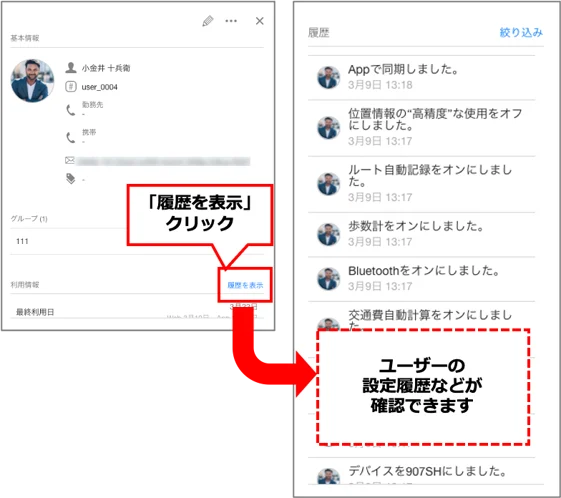
Task: Click the hash icon next to user_0004
Action: click(71, 87)
